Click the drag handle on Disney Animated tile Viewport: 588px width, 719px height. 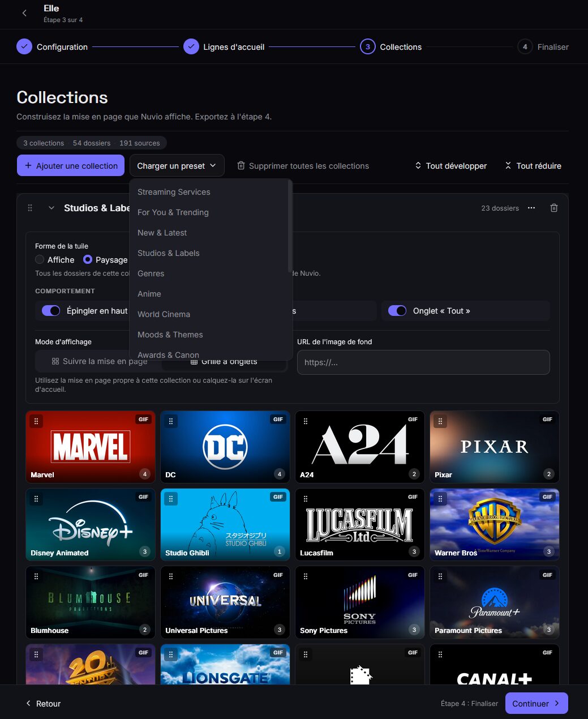36,499
